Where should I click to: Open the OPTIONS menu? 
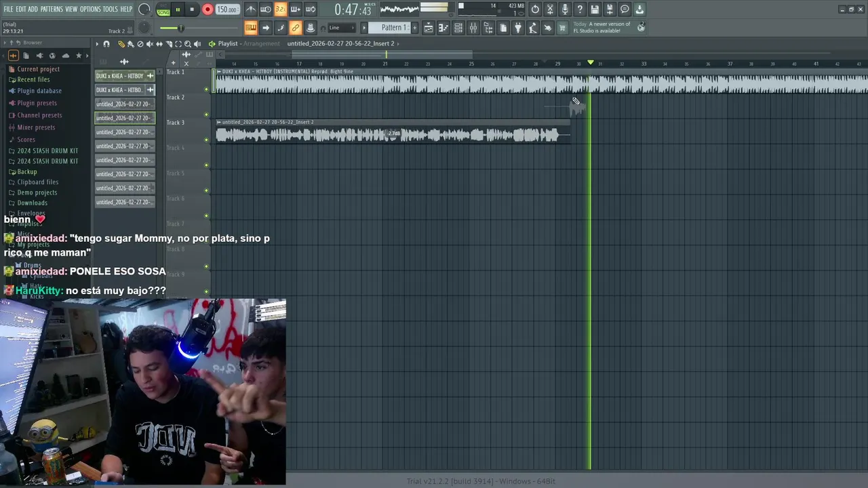(x=90, y=9)
